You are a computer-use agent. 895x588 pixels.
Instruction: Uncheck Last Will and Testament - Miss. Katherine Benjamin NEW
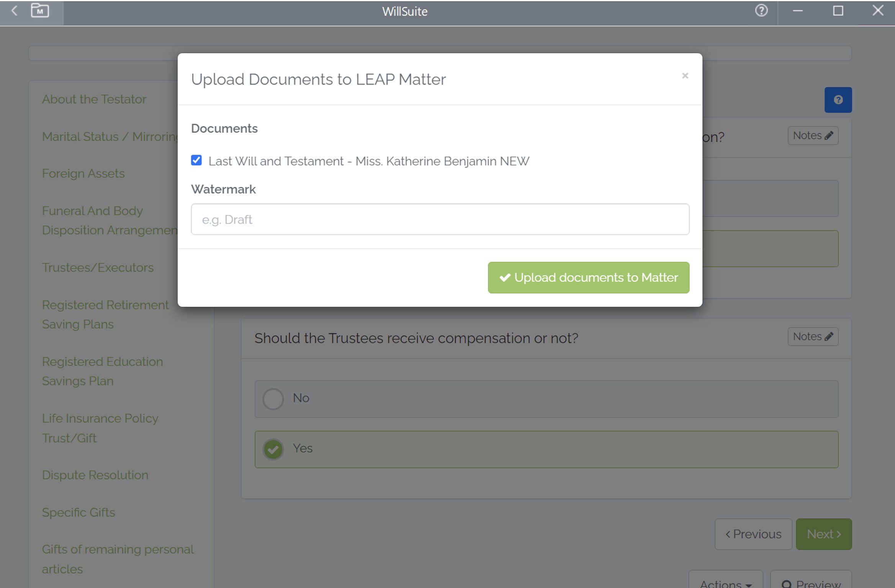click(196, 160)
